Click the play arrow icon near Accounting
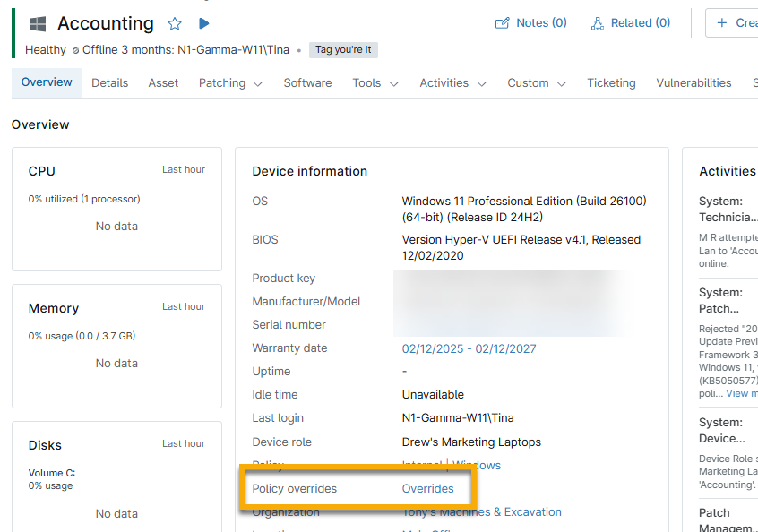This screenshot has width=758, height=532. pos(203,23)
